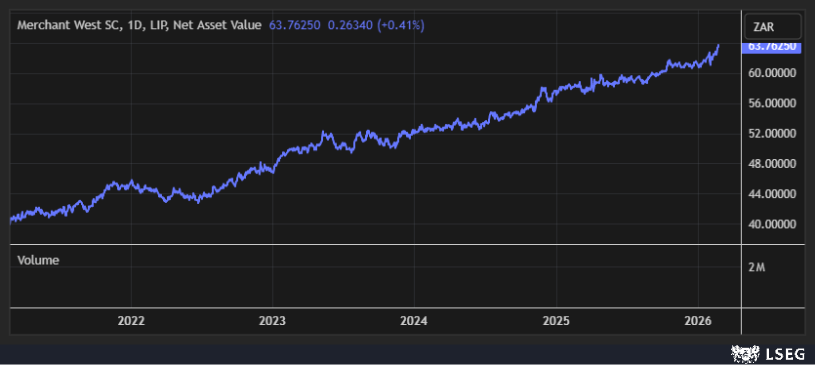Click the 60.00000 price axis label
The height and width of the screenshot is (365, 815).
(772, 73)
